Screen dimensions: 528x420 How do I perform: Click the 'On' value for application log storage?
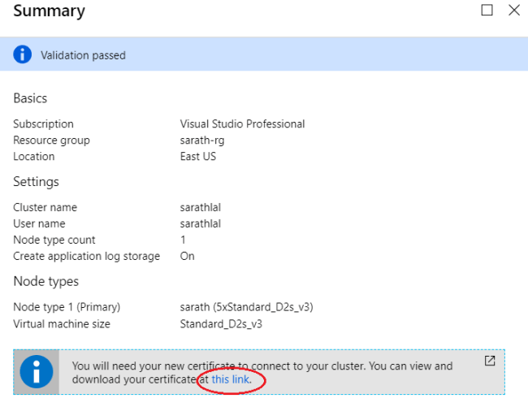coord(187,256)
